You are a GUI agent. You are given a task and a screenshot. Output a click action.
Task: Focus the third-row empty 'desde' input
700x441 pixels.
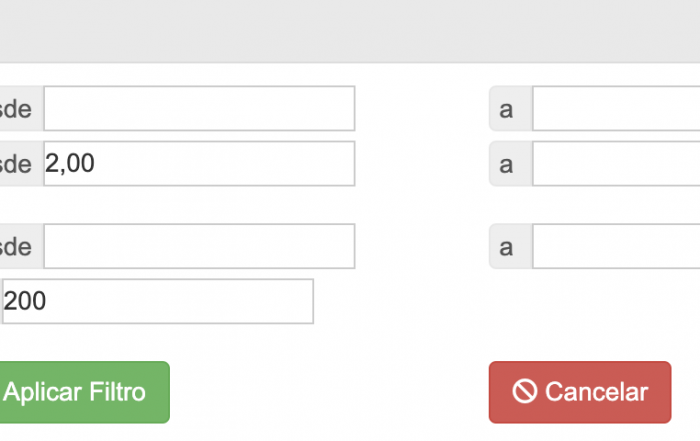(x=199, y=246)
